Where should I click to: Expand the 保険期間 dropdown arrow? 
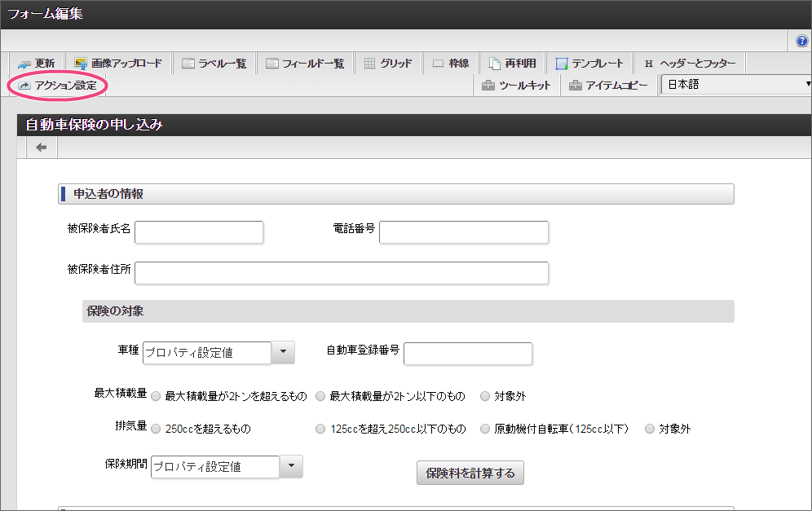(291, 466)
